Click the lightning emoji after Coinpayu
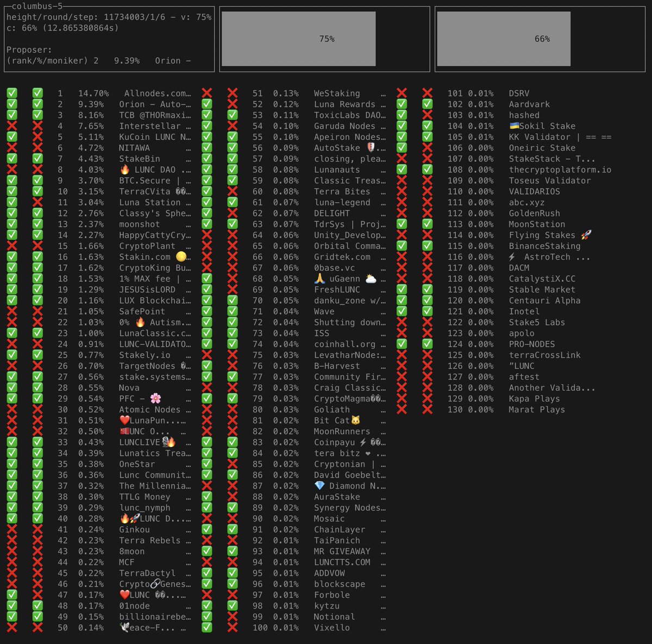Viewport: 652px width, 644px height. 363,442
